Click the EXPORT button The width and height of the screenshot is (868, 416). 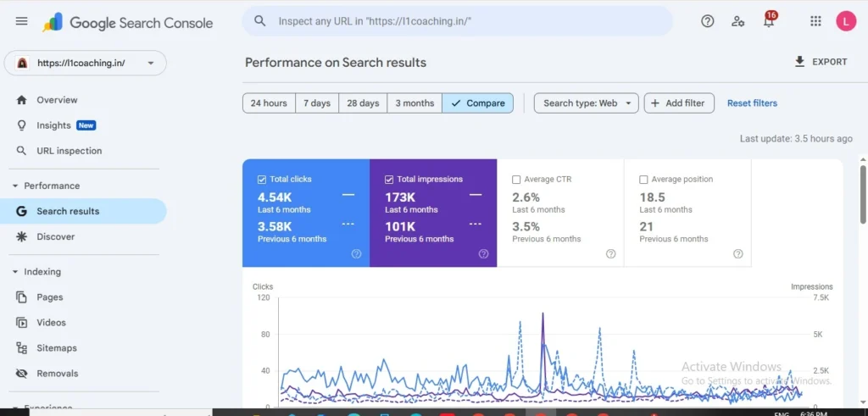(x=821, y=61)
